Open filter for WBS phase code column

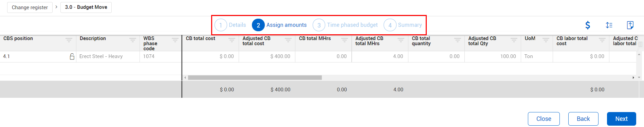pos(175,40)
